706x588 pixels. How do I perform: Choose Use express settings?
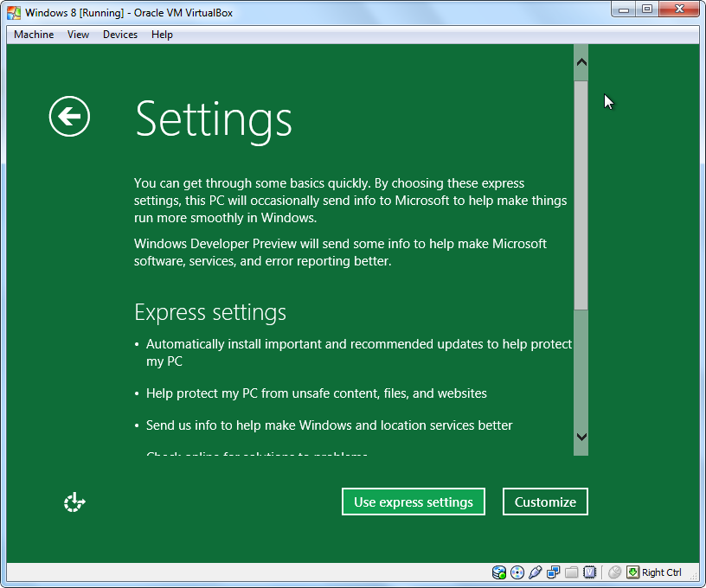pos(414,502)
